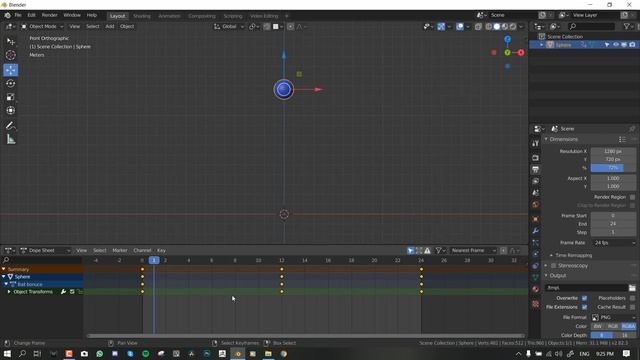Open the Modifier properties tab
This screenshot has width=640, height=360.
[x=536, y=231]
